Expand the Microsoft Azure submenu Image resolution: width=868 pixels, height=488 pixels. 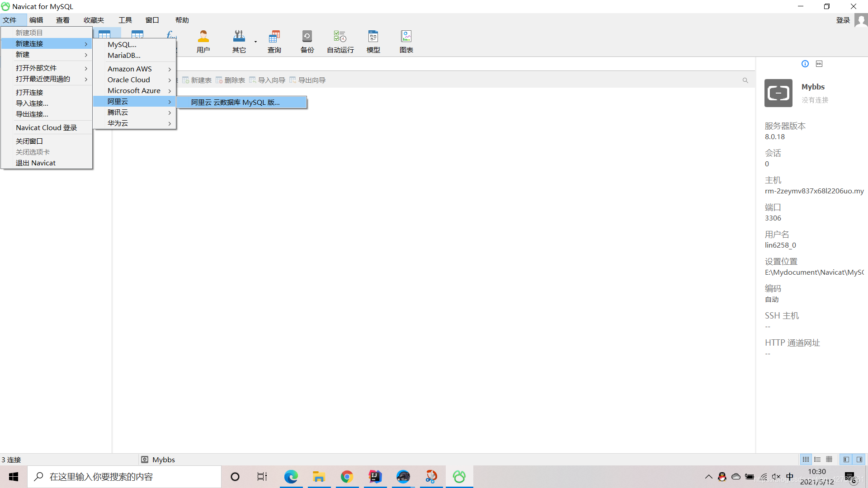[134, 91]
